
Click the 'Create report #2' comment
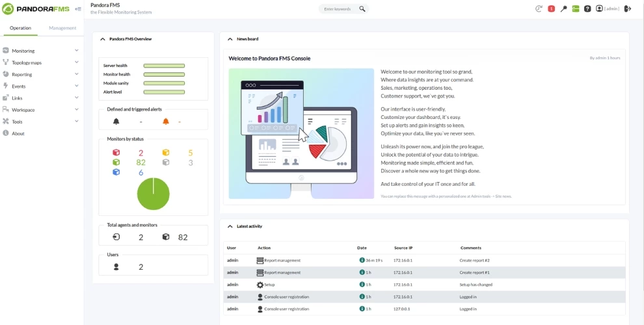click(x=474, y=260)
